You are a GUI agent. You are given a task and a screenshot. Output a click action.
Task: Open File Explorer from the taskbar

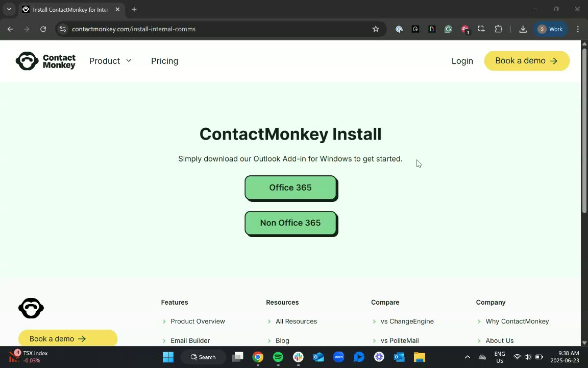[420, 357]
